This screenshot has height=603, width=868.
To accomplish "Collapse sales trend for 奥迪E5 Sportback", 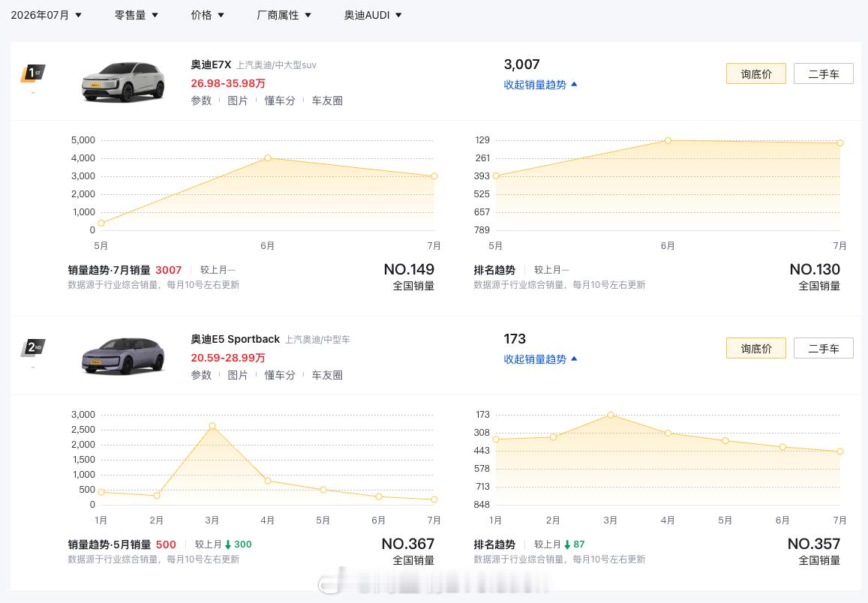I will pyautogui.click(x=540, y=359).
